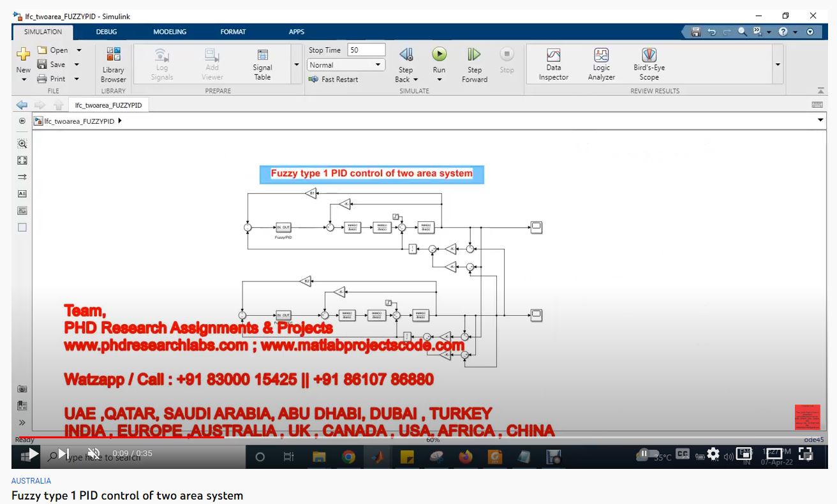The width and height of the screenshot is (837, 504).
Task: Open the Step Back dropdown arrow
Action: [x=416, y=80]
